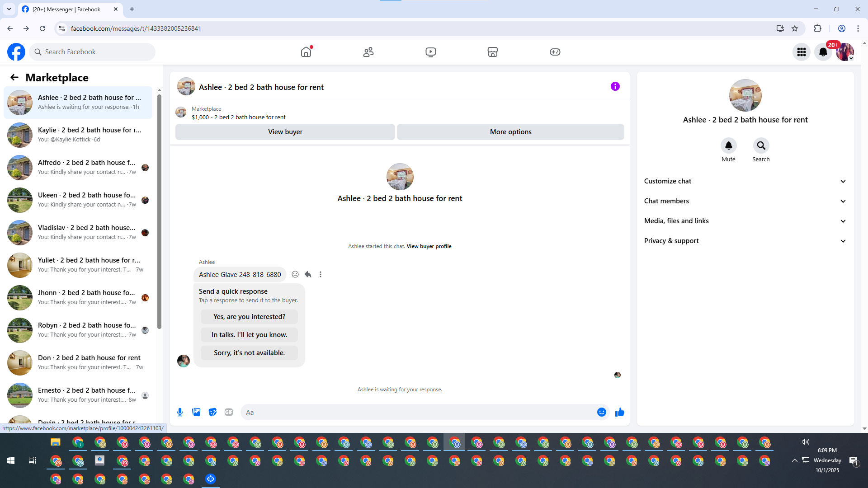
Task: Open the Ashlee chat in list
Action: click(78, 103)
